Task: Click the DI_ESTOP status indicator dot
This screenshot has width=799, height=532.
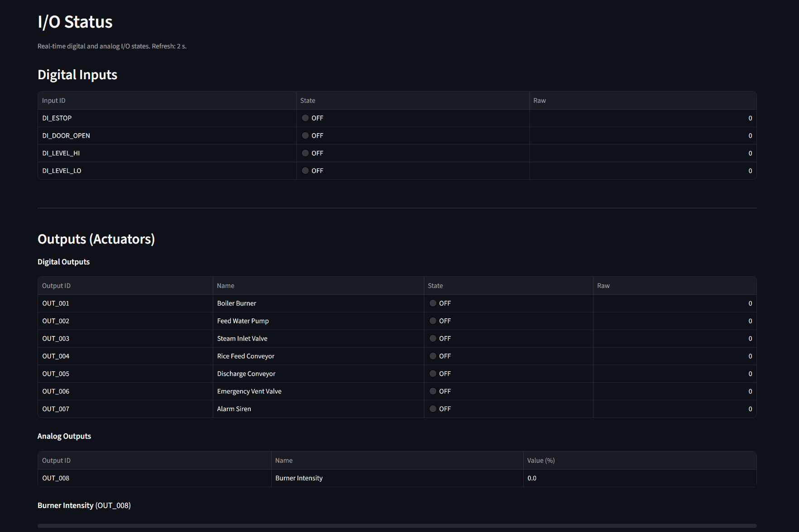Action: [306, 118]
